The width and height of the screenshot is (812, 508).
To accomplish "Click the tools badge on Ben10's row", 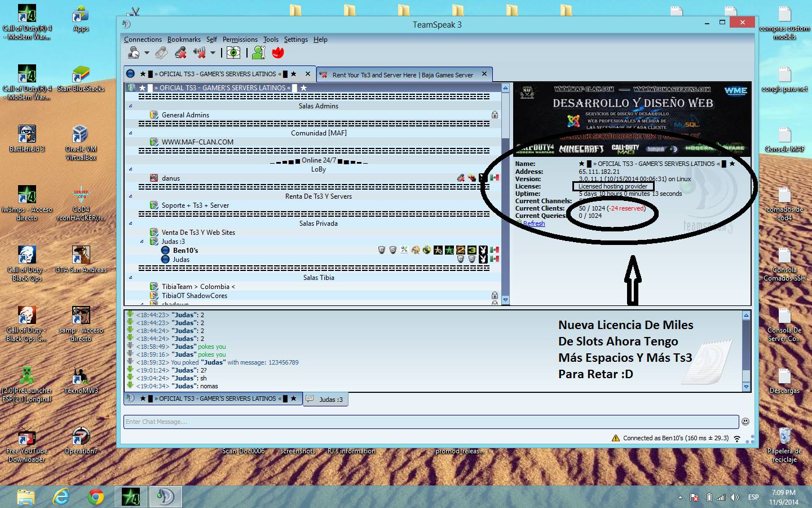I will [404, 250].
